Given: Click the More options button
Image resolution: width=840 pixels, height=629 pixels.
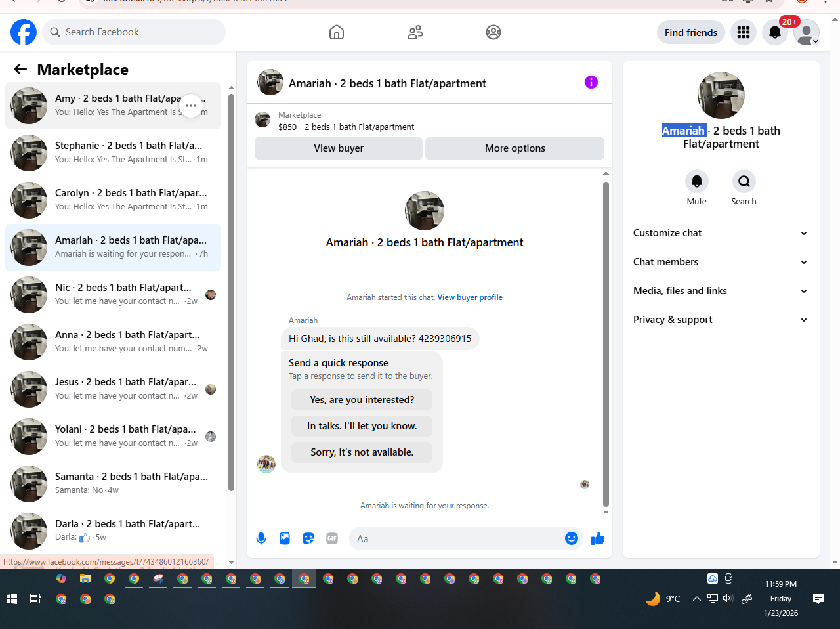Looking at the screenshot, I should 514,148.
